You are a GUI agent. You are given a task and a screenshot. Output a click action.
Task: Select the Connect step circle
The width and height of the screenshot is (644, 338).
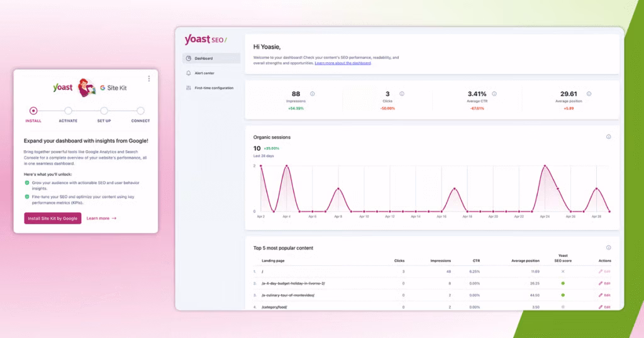[x=140, y=111]
